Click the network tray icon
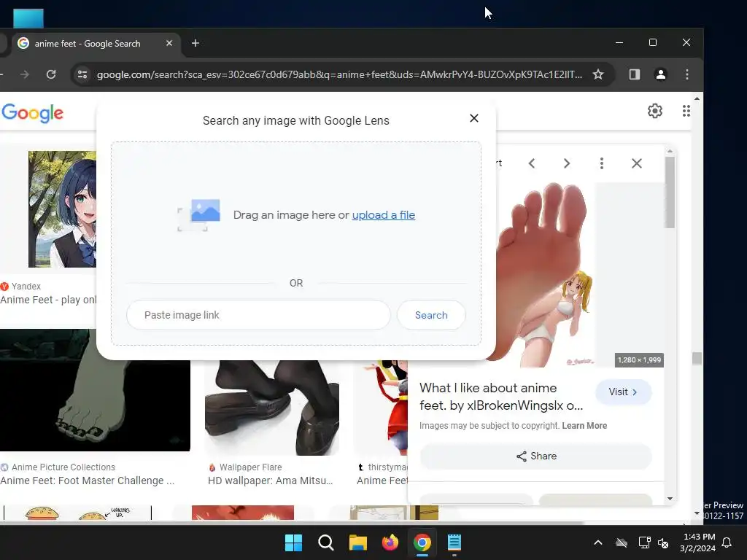This screenshot has height=560, width=747. coord(644,542)
